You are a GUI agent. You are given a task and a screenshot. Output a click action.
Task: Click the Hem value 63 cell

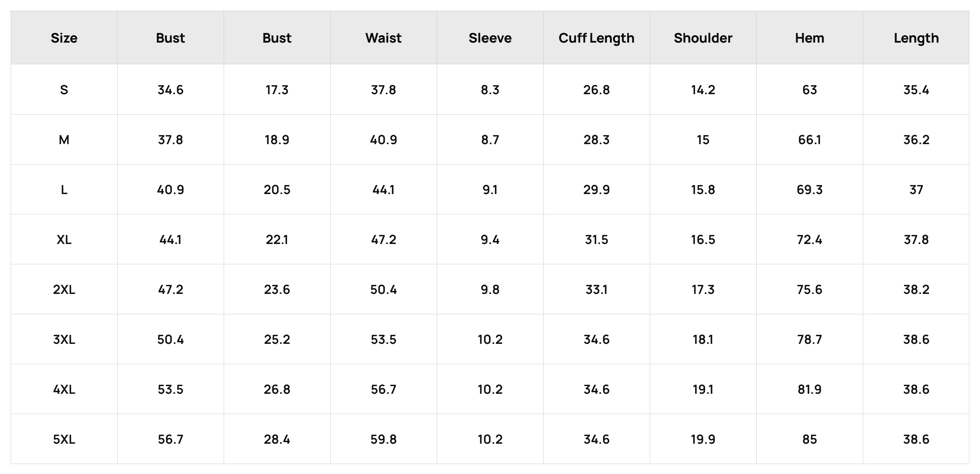[x=810, y=90]
